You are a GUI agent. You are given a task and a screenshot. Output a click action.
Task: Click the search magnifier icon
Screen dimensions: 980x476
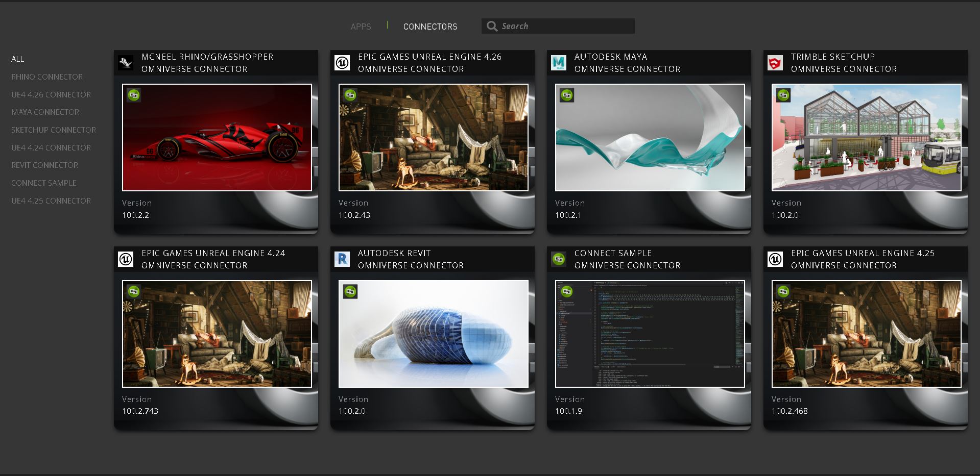(492, 26)
